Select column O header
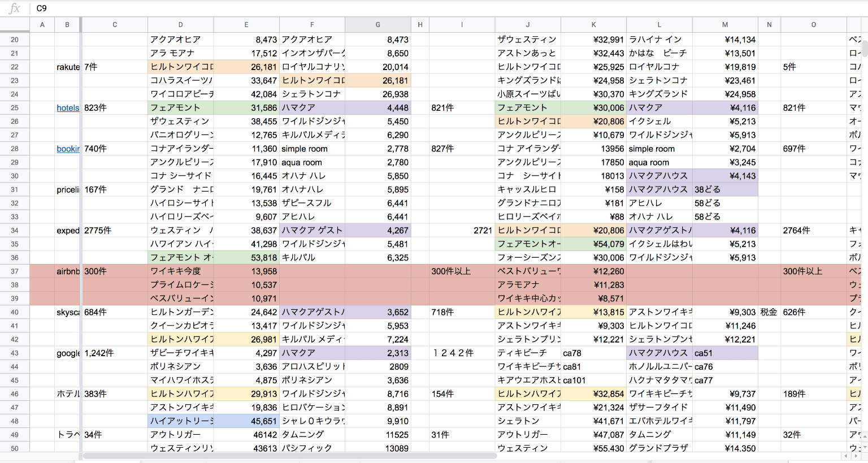The width and height of the screenshot is (868, 463). pyautogui.click(x=814, y=25)
